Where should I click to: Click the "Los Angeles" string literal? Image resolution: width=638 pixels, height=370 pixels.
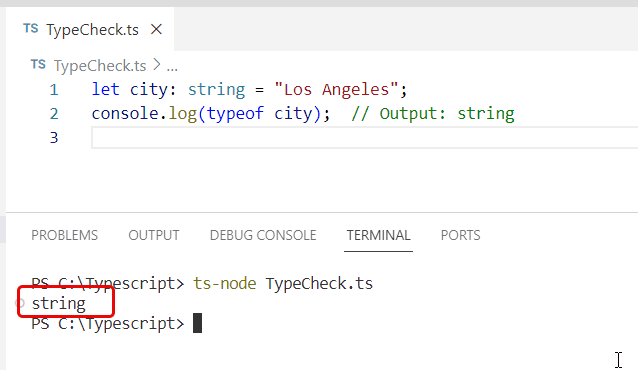[x=336, y=90]
